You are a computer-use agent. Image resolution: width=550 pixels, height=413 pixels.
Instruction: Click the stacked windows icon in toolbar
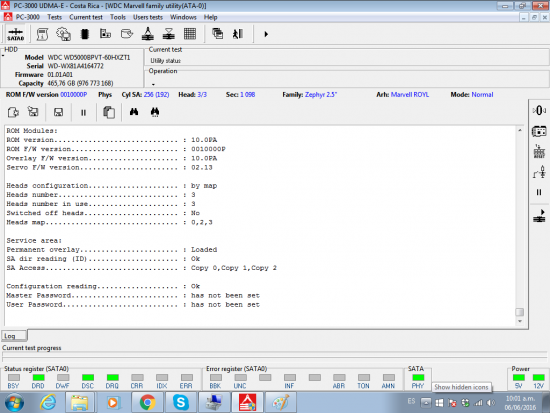coord(217,34)
